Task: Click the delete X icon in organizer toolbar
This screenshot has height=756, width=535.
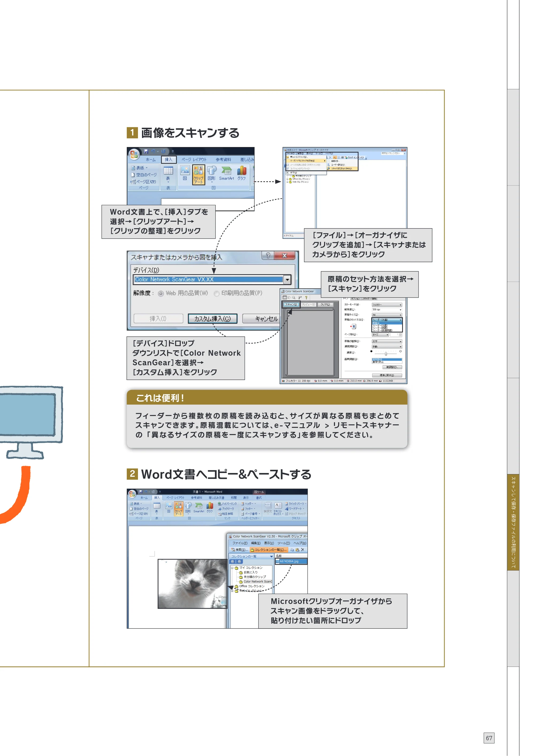Action: [x=303, y=550]
